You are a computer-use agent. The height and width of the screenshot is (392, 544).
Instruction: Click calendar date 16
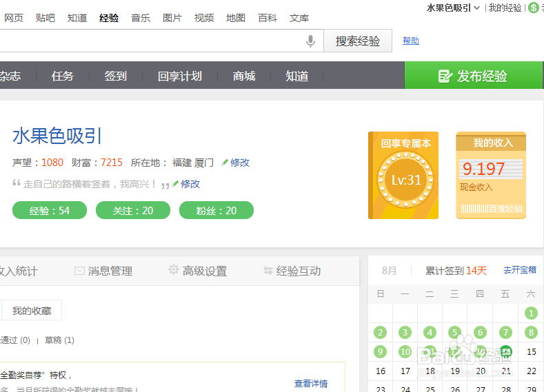381,371
